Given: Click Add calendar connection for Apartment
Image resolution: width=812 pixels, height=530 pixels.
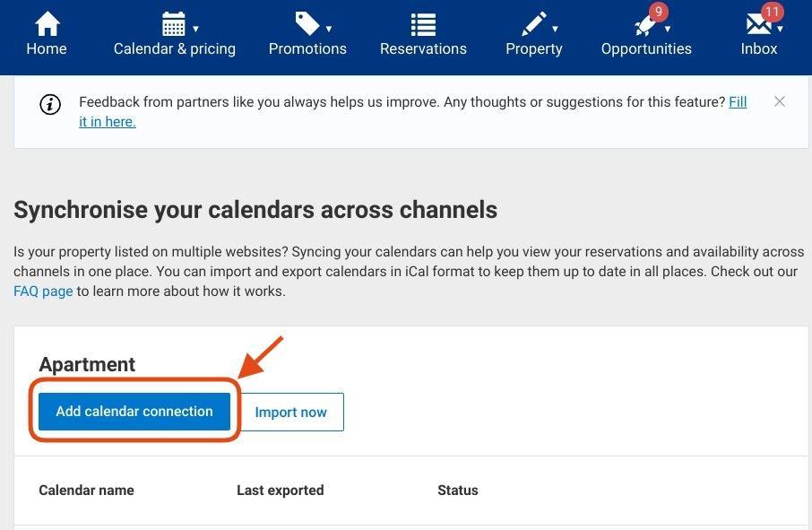Looking at the screenshot, I should 133,411.
